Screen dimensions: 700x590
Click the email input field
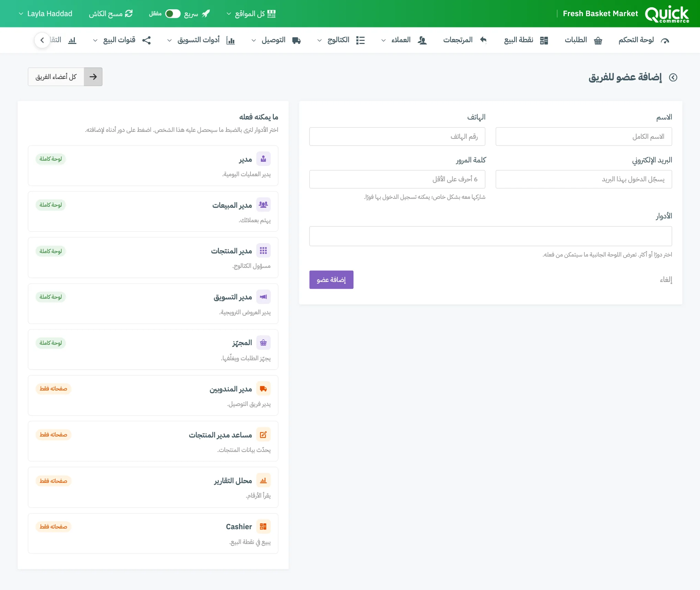(584, 179)
